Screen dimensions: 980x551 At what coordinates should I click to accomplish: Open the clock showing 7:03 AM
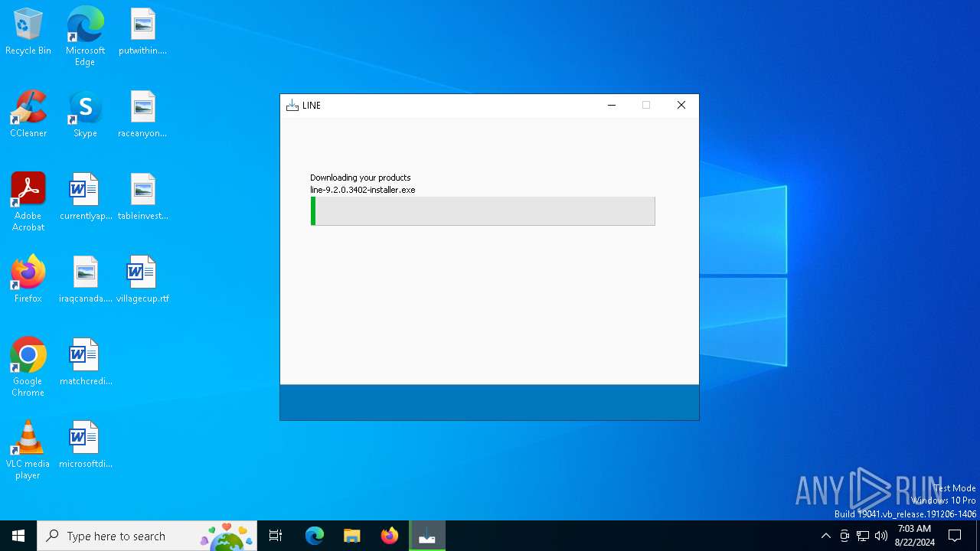914,536
